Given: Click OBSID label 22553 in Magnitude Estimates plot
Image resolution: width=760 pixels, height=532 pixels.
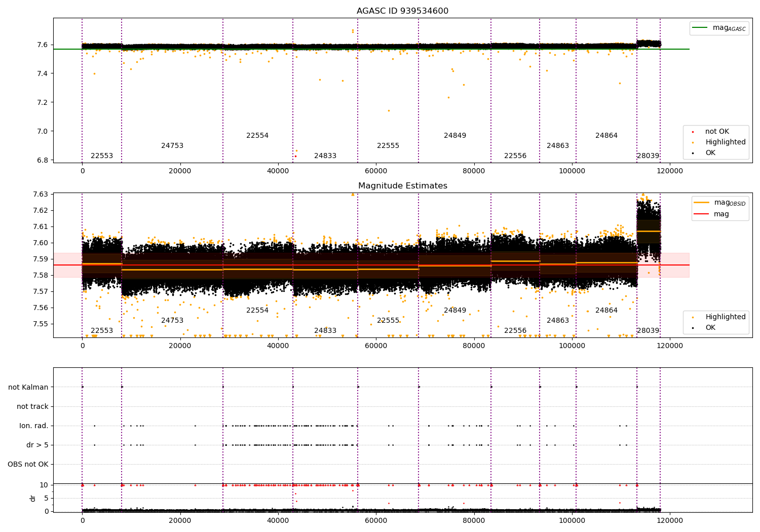Looking at the screenshot, I should [x=102, y=331].
